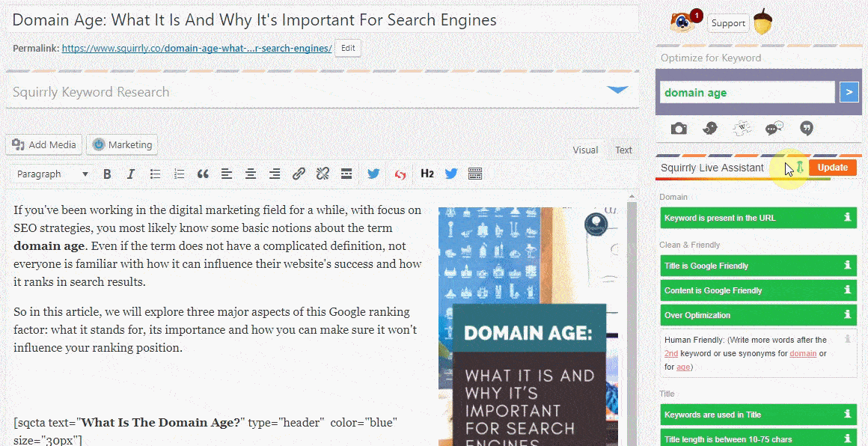Click the 'age' link in Human Friendly tip
This screenshot has width=868, height=446.
point(683,367)
